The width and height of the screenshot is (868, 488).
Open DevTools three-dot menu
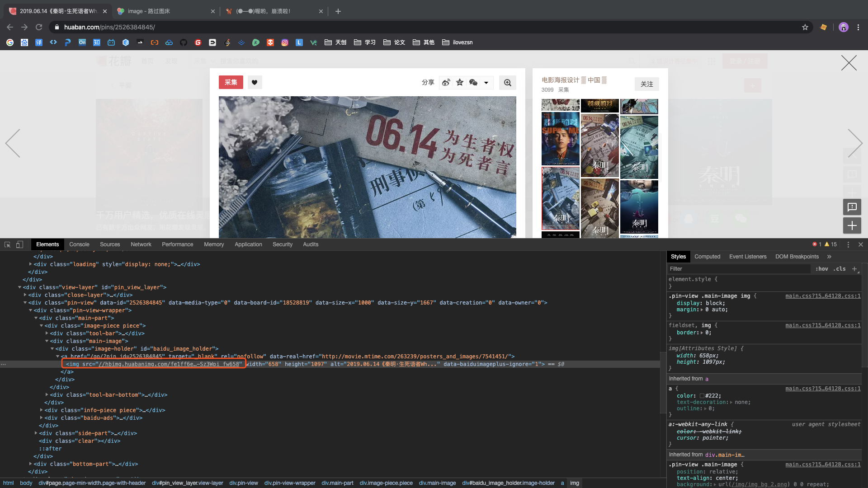tap(848, 244)
